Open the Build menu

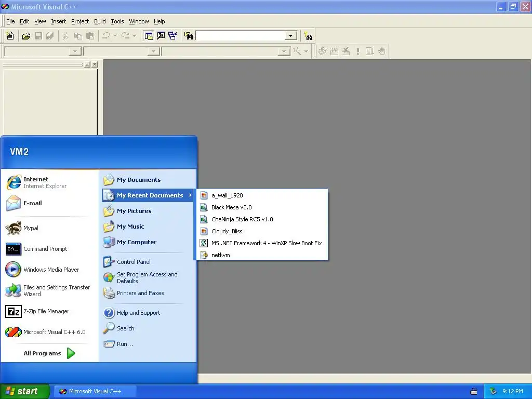pos(100,21)
